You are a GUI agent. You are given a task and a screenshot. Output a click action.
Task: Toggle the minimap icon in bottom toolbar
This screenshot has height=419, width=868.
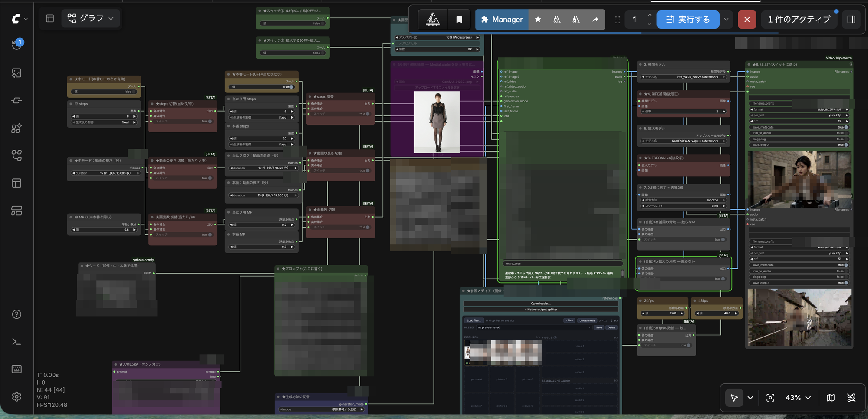tap(831, 398)
